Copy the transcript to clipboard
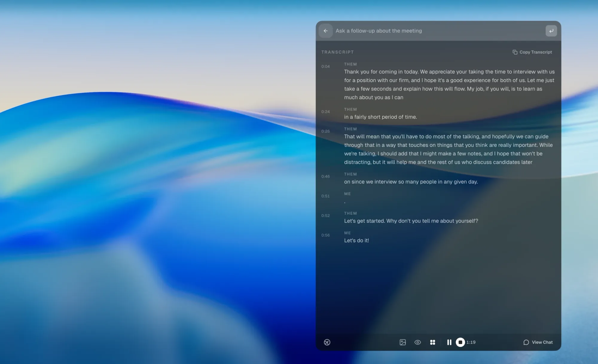The width and height of the screenshot is (598, 364). click(532, 52)
